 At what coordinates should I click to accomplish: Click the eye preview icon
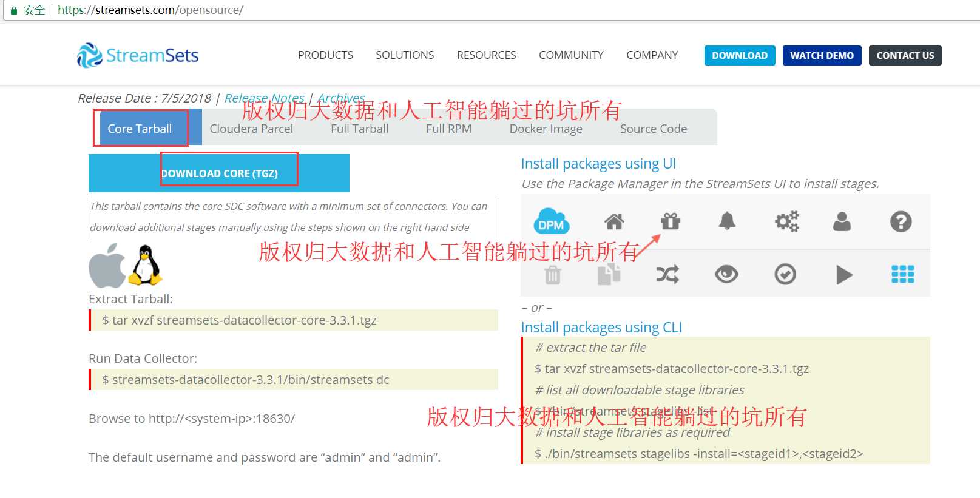[x=726, y=275]
